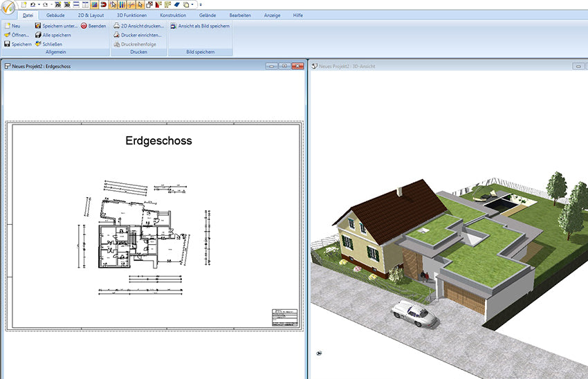This screenshot has height=379, width=588.
Task: Open dropdown arrow beside the copy icon
Action: pyautogui.click(x=192, y=4)
